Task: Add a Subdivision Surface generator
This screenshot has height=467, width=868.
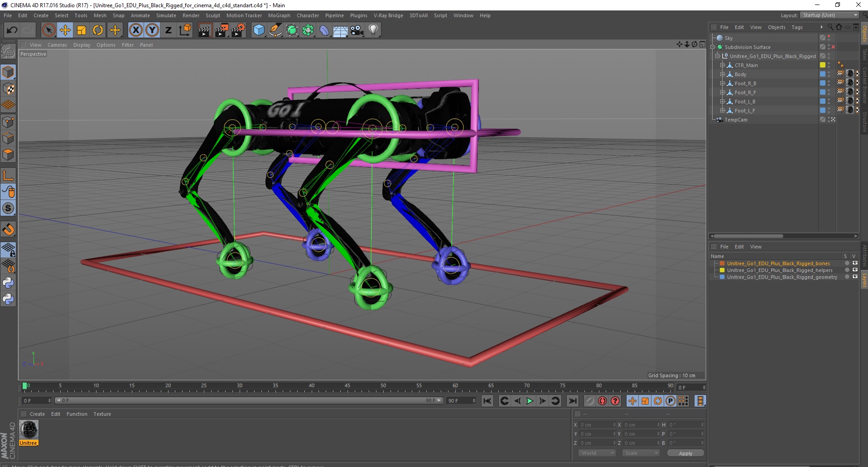Action: click(x=292, y=30)
